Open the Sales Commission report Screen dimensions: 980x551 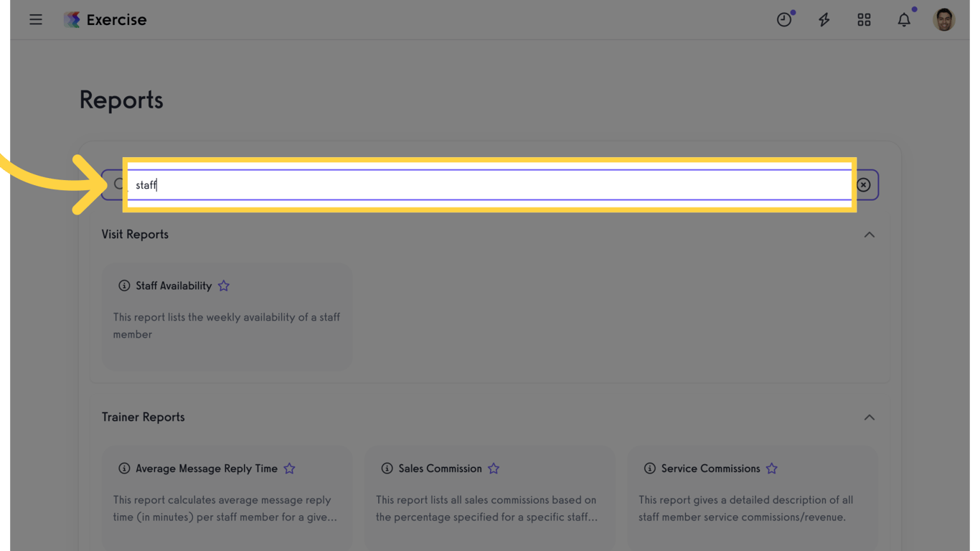tap(440, 468)
